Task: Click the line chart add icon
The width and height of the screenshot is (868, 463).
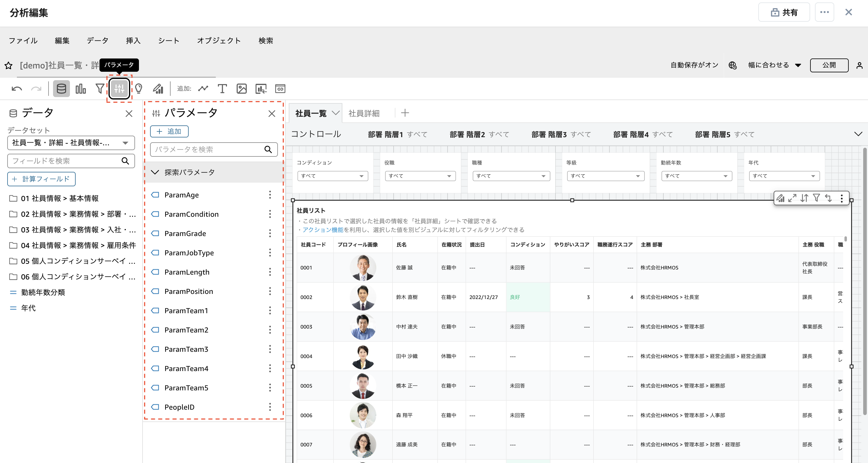Action: 203,89
